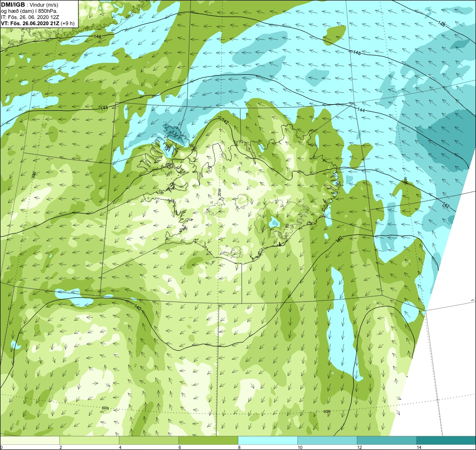476x450 pixels.
Task: Click the '30W' longitude label
Action: pos(33,175)
